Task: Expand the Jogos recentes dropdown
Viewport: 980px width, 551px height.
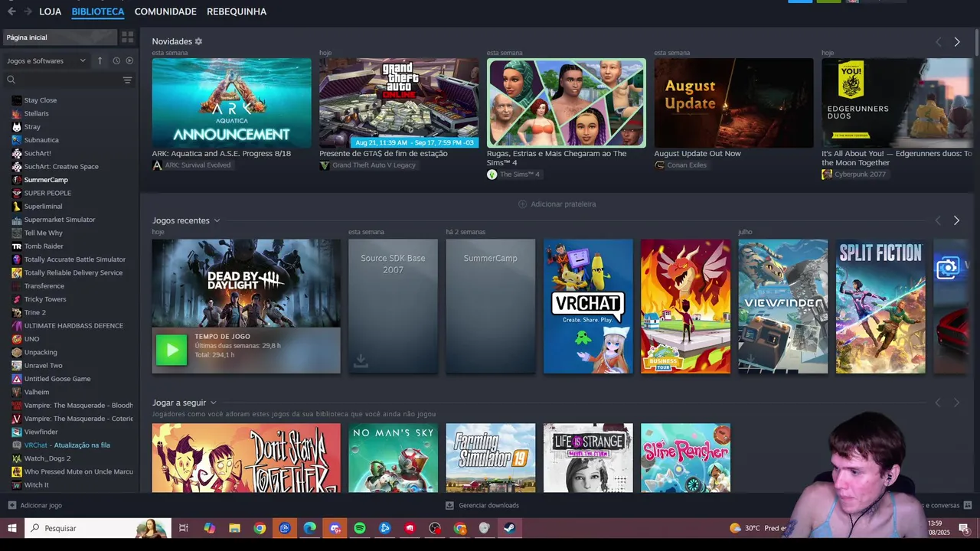Action: pos(217,220)
